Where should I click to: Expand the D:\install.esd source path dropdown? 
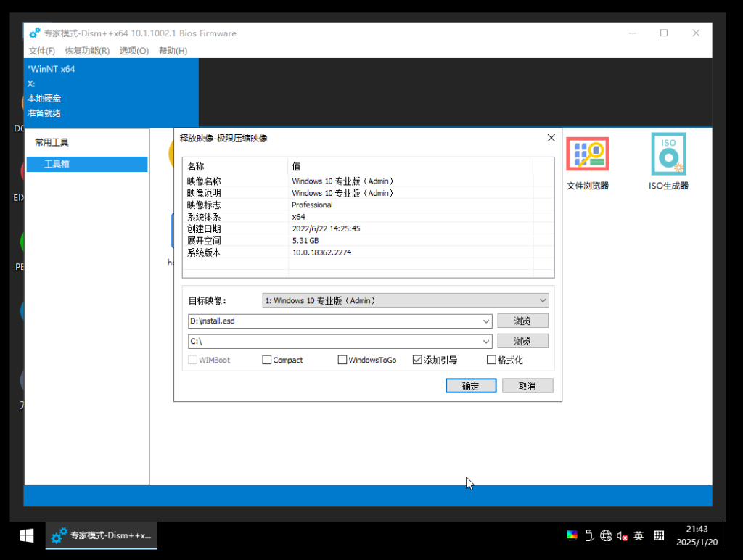click(x=486, y=321)
